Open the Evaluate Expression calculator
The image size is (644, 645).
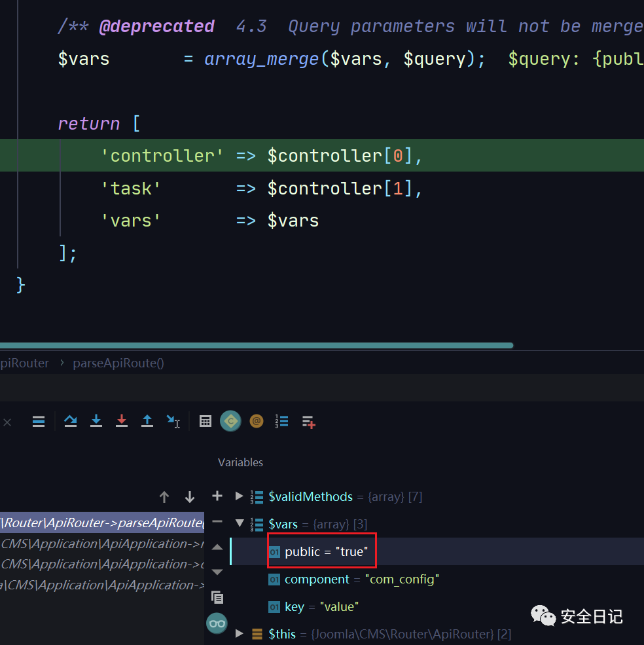pos(206,422)
